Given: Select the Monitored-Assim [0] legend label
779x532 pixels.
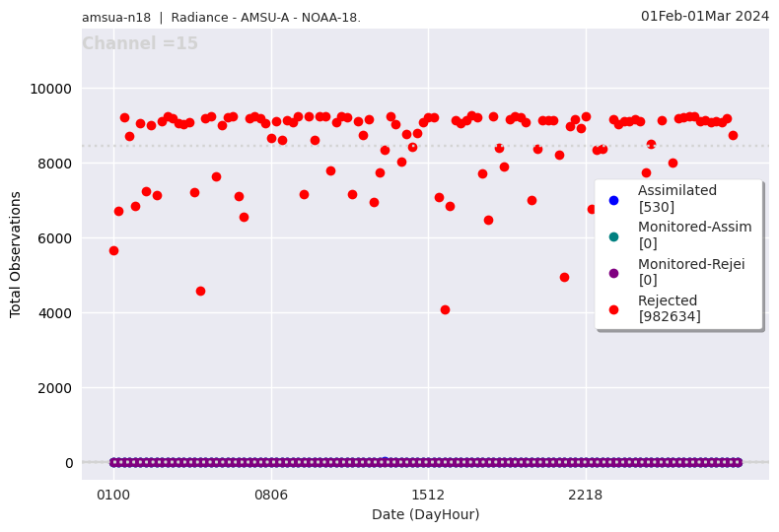Looking at the screenshot, I should click(694, 235).
